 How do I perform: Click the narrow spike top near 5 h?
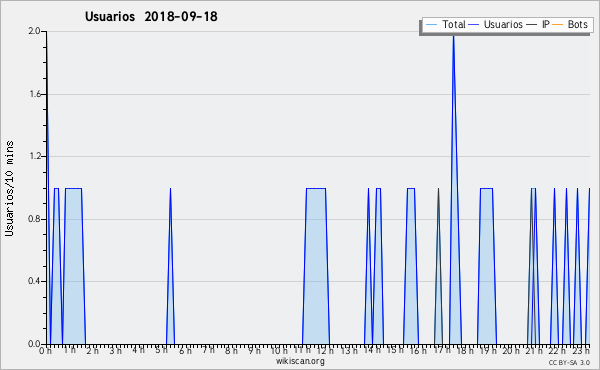(x=170, y=189)
